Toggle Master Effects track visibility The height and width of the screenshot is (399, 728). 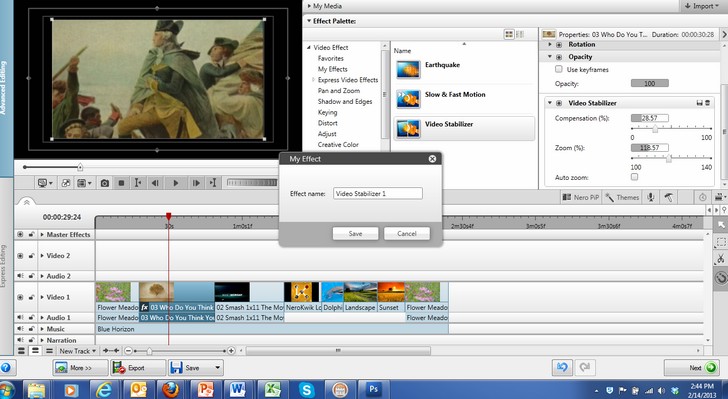tap(20, 235)
